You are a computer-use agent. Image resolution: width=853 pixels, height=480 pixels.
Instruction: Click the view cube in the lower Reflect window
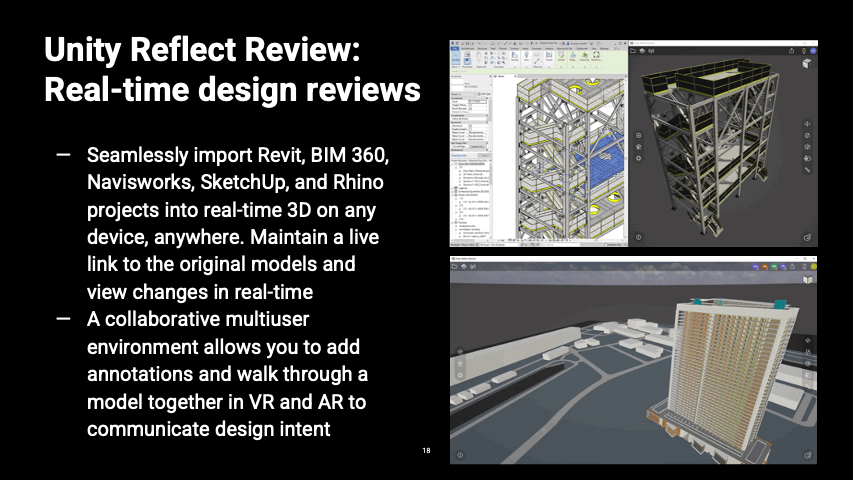pyautogui.click(x=807, y=279)
